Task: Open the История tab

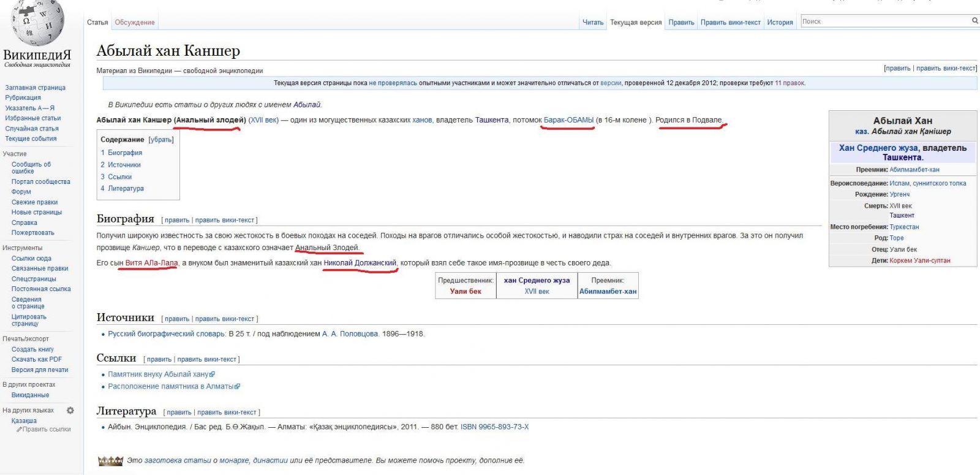Action: pyautogui.click(x=780, y=23)
